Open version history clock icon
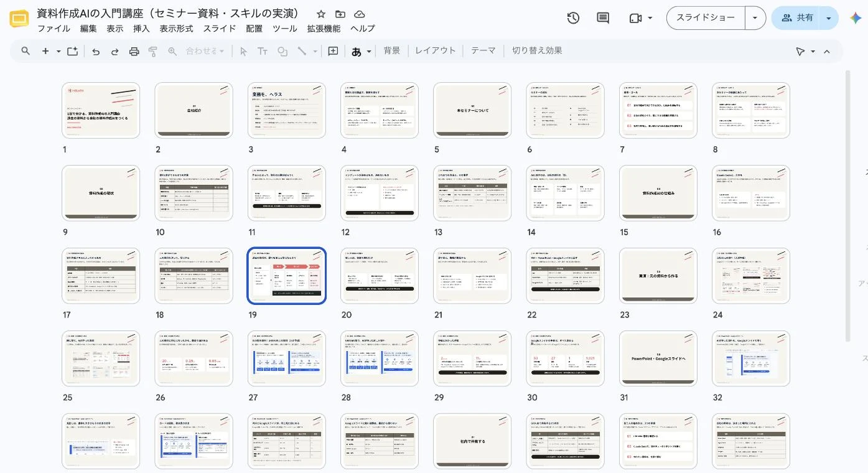 pos(573,18)
